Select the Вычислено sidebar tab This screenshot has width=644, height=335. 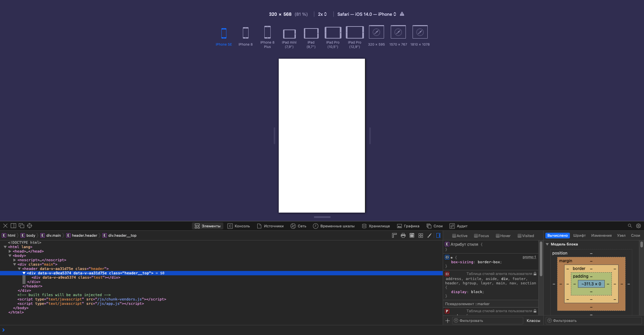(557, 235)
